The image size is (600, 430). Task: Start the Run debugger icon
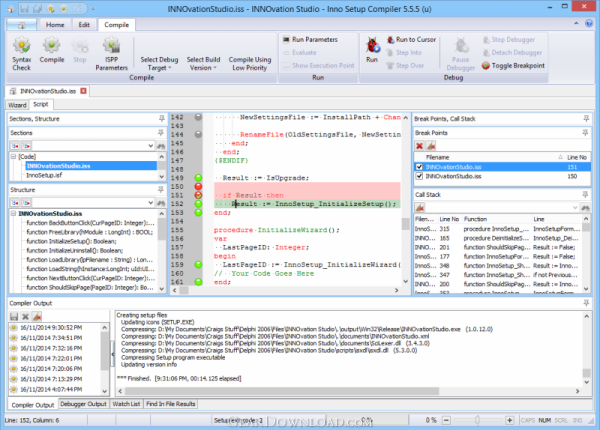click(x=372, y=50)
